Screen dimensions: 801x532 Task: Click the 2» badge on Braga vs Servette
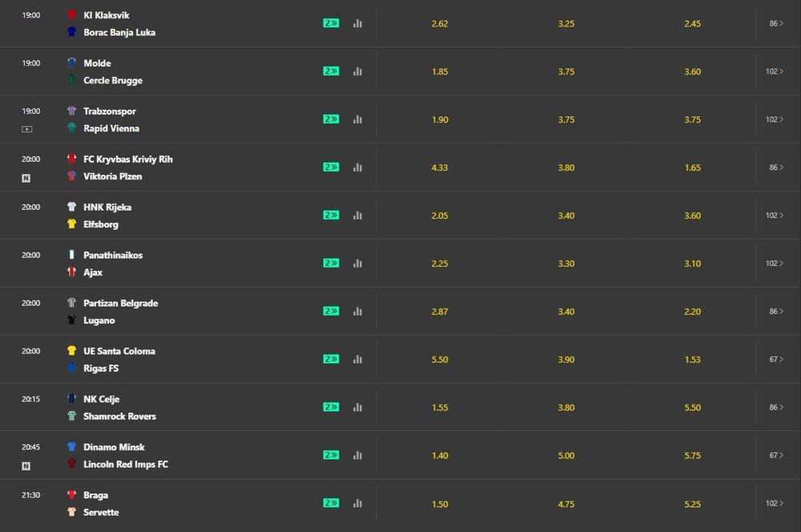[331, 503]
